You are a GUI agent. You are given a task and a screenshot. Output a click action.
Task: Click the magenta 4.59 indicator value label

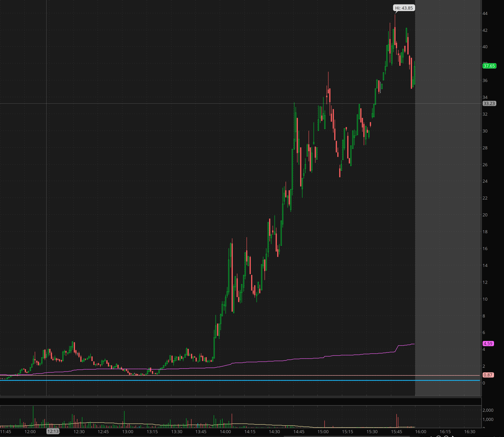(x=488, y=343)
